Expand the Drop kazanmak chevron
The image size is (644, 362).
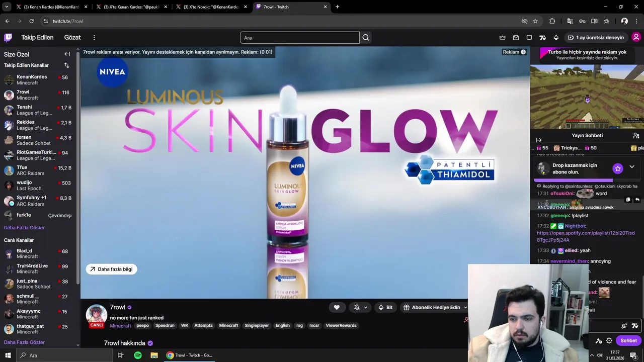point(632,167)
